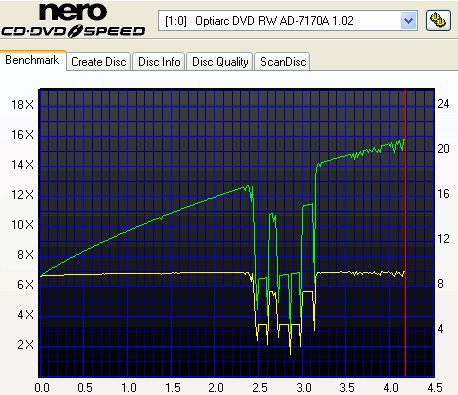Click the 18X label on speed axis
Viewport: 458px width, 395px height.
[x=23, y=105]
